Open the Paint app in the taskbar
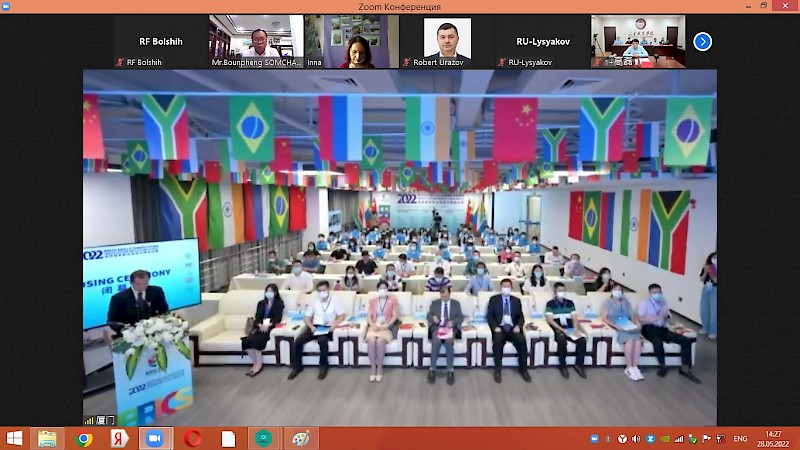The image size is (800, 450). (x=299, y=439)
